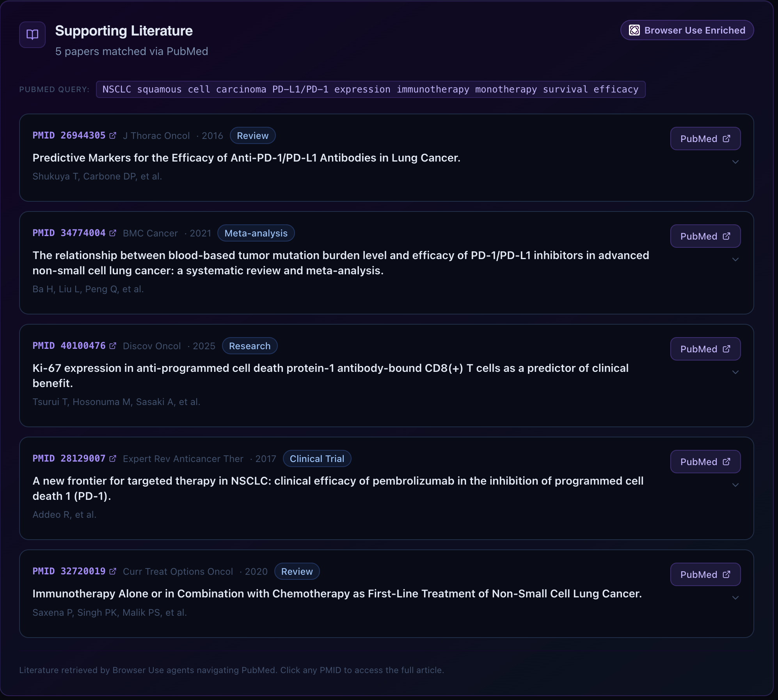The image size is (778, 700).
Task: Open external link icon next to PMID 26944305
Action: [113, 135]
